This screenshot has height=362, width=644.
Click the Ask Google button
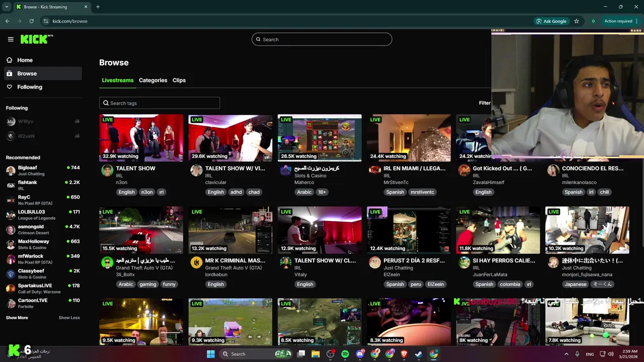click(x=551, y=21)
